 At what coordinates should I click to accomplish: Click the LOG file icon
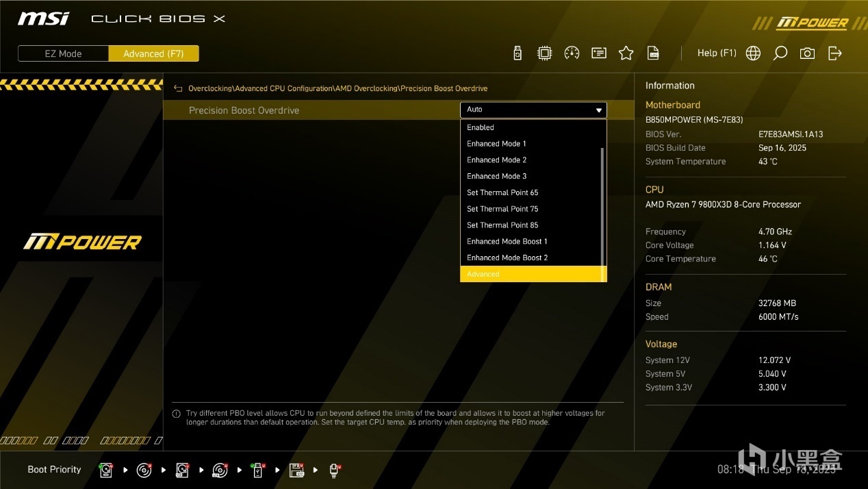tap(653, 53)
